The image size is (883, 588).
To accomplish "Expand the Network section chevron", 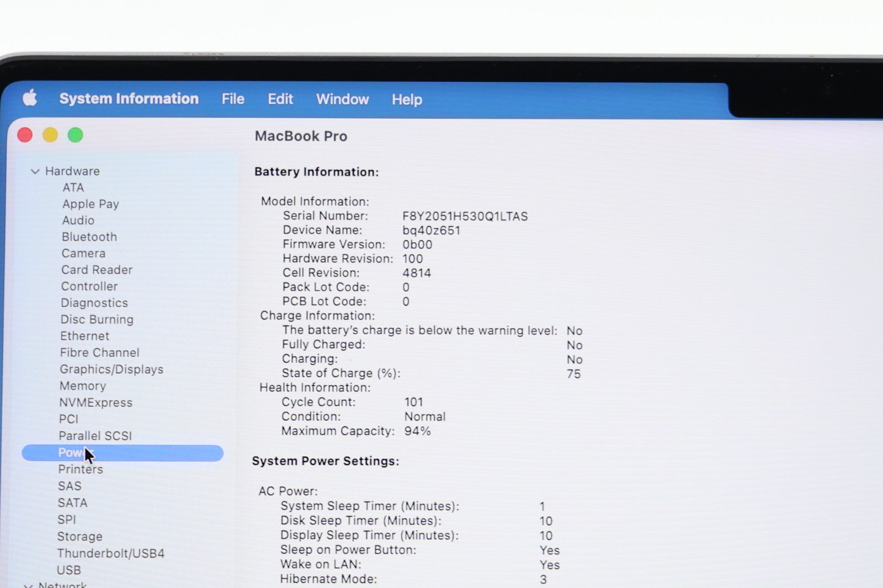I will tap(28, 585).
